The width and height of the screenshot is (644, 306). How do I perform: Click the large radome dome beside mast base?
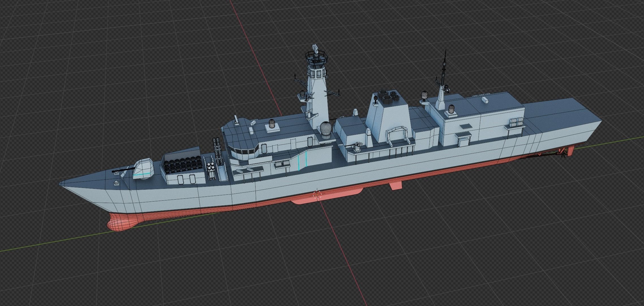click(325, 130)
